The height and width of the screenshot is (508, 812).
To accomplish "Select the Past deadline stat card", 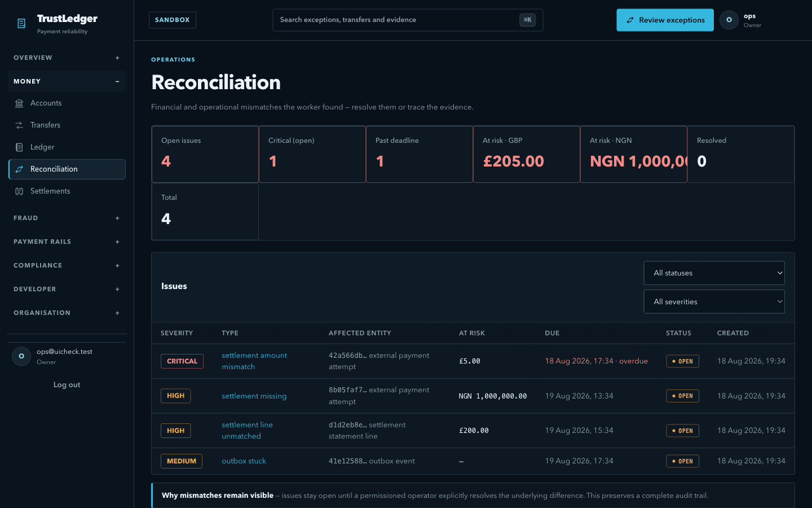I will (x=420, y=154).
